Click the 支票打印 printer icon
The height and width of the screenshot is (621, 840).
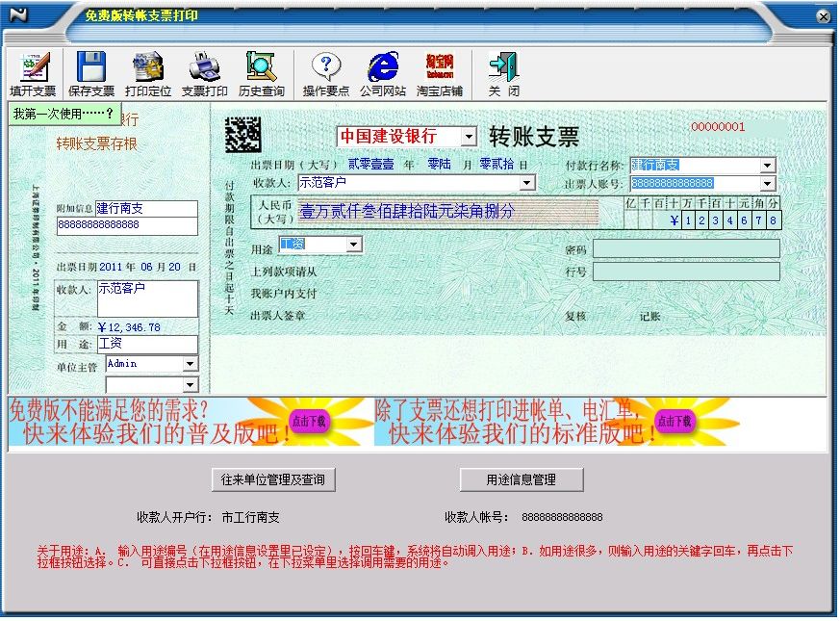205,67
